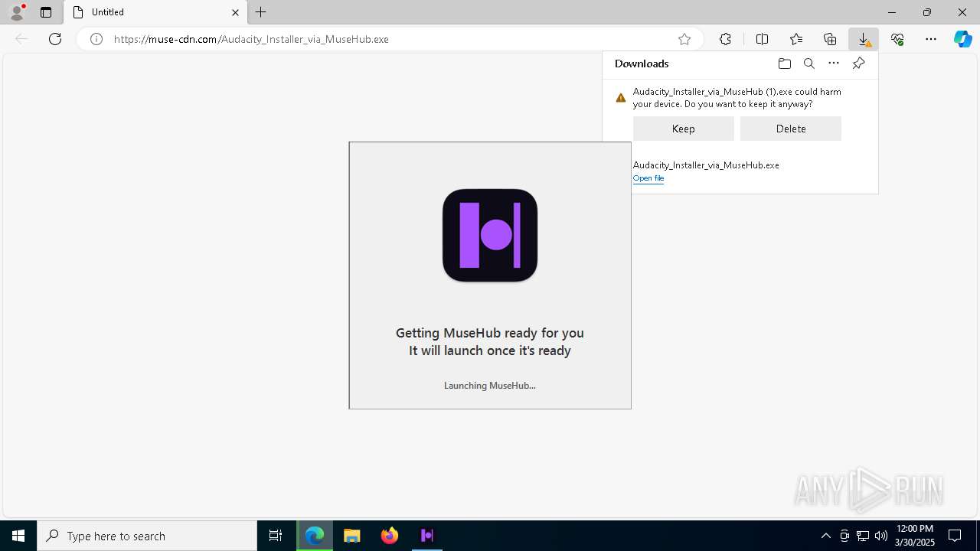Click the taskbar search box
This screenshot has width=980, height=551.
click(x=147, y=536)
